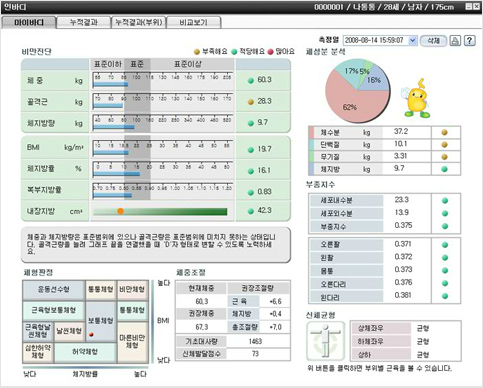Click the 삭제 delete button
The image size is (483, 388).
tap(433, 41)
